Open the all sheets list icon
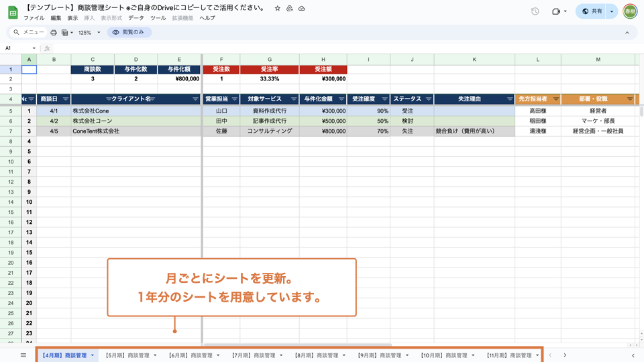The height and width of the screenshot is (362, 644). click(x=23, y=355)
